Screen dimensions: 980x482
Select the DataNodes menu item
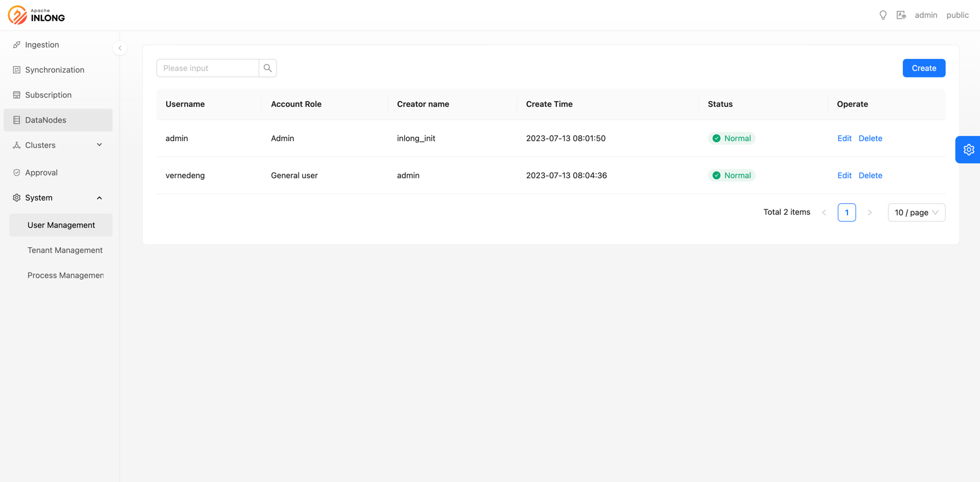[46, 120]
